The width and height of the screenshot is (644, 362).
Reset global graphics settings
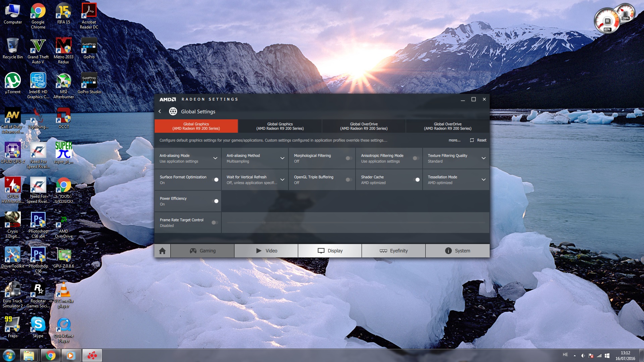(x=478, y=140)
